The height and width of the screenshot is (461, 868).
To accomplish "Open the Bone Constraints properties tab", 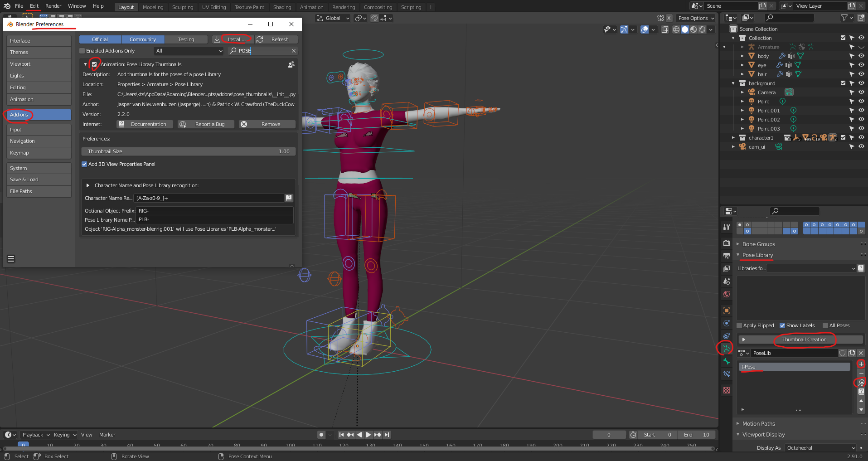I will [727, 374].
